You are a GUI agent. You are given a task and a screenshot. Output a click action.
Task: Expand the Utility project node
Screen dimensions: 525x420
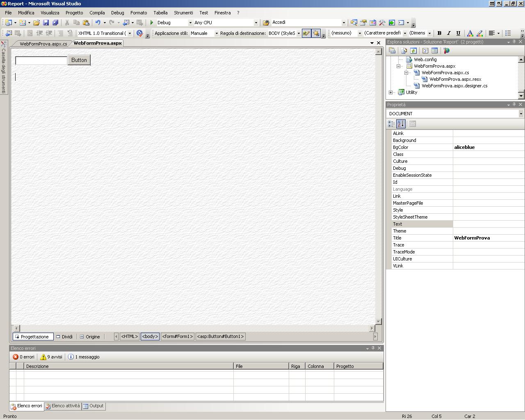click(391, 92)
